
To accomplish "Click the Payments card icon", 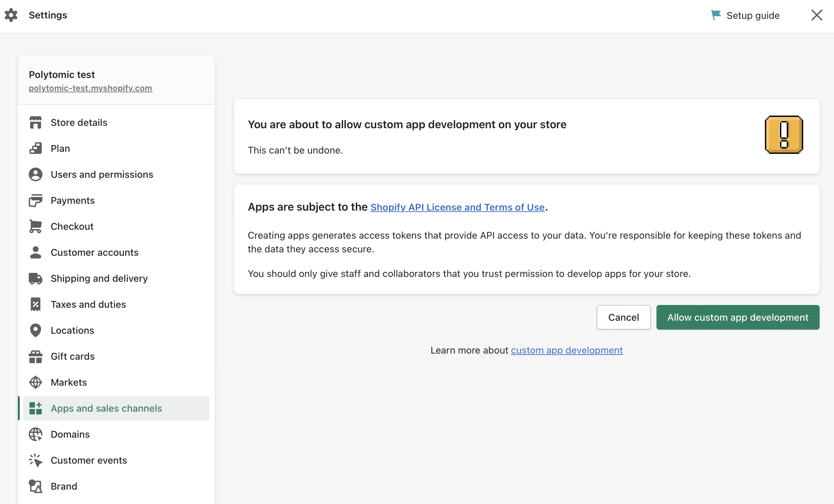I will 36,200.
